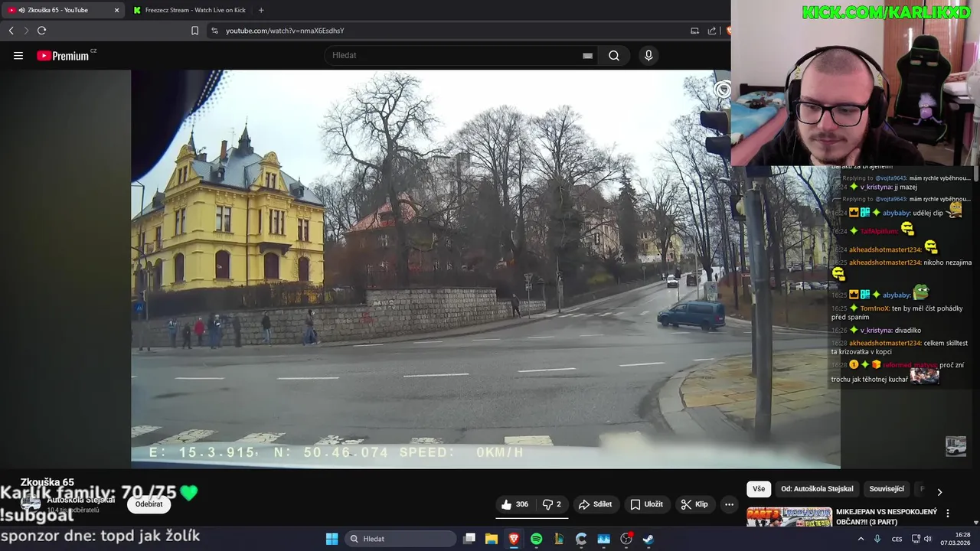View site information beside the URL
This screenshot has width=980, height=551.
pos(214,31)
